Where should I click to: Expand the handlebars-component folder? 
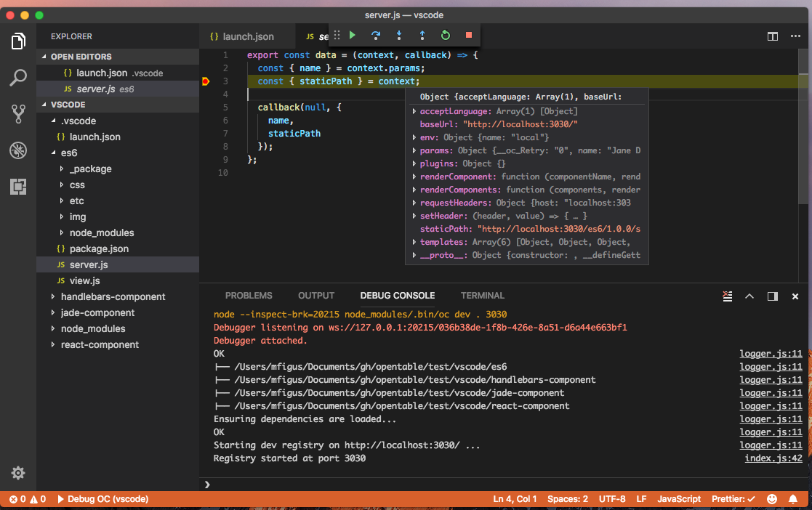[113, 296]
